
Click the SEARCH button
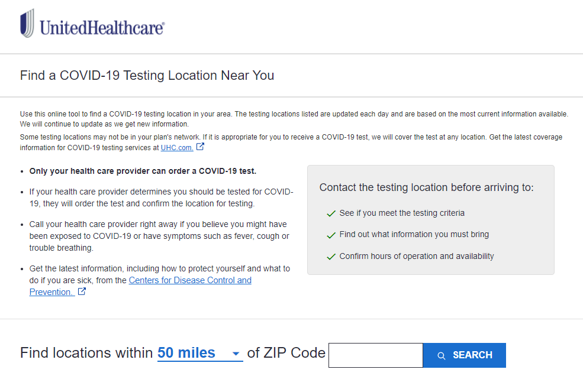pyautogui.click(x=465, y=355)
